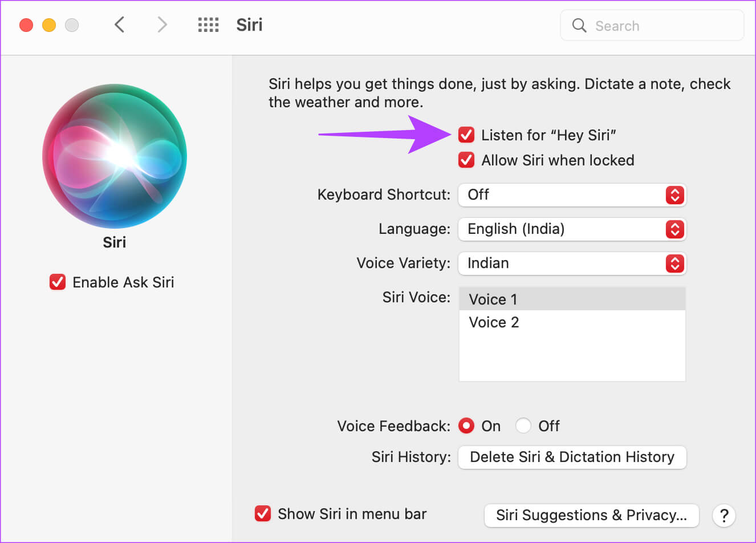Toggle Show Siri in menu bar
The width and height of the screenshot is (756, 543).
pyautogui.click(x=263, y=513)
